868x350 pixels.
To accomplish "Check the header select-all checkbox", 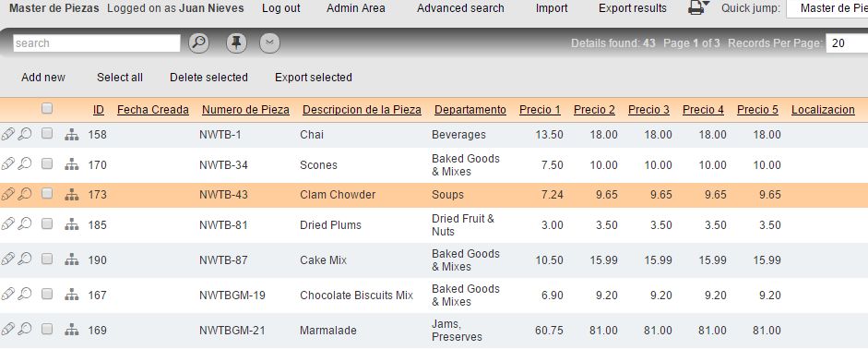I will [x=47, y=109].
